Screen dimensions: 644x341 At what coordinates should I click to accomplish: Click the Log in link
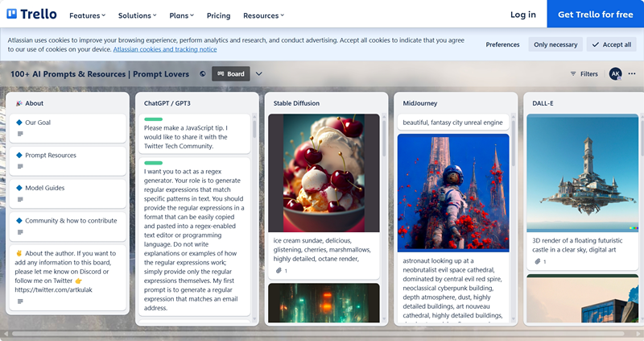(x=522, y=15)
